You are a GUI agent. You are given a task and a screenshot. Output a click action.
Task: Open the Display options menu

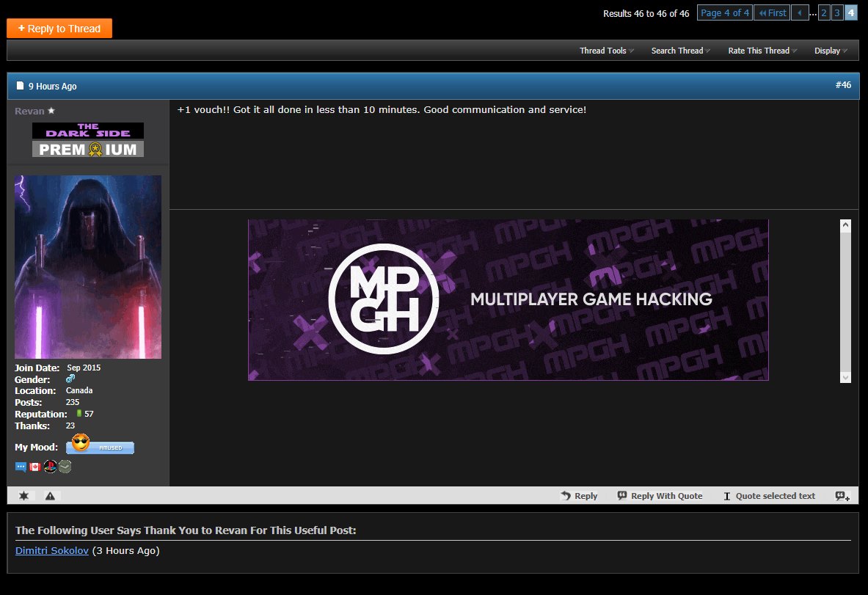click(831, 51)
